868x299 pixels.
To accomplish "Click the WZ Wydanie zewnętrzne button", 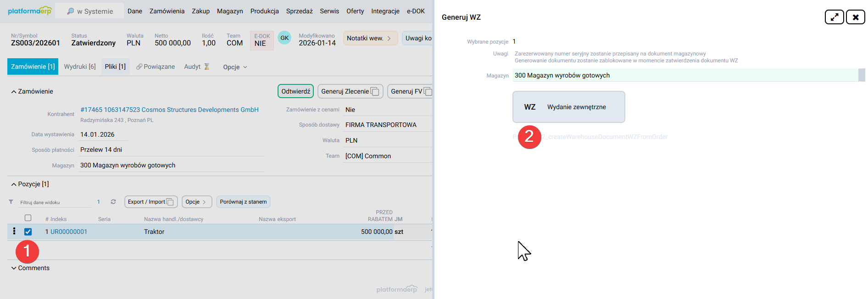I will point(568,107).
